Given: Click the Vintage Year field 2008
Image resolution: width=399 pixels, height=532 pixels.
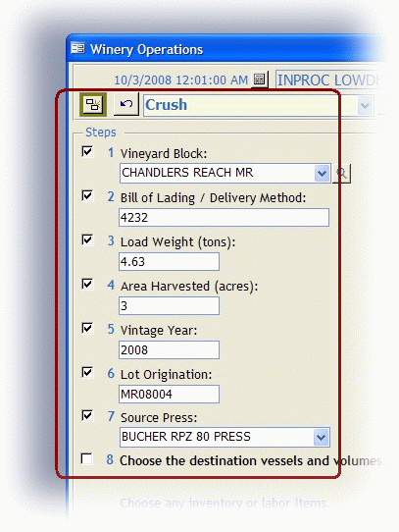Looking at the screenshot, I should 169,349.
